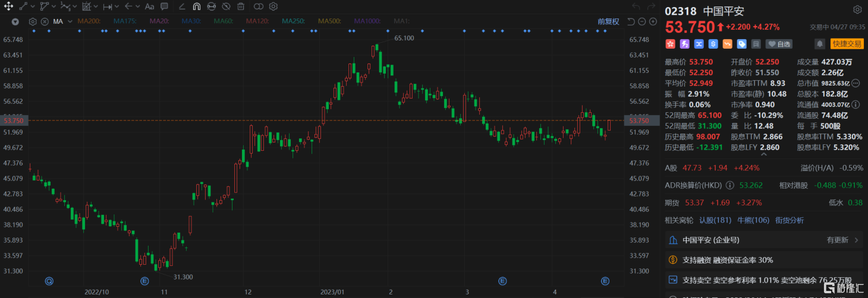Zoom in chart with plus button

pos(653,21)
